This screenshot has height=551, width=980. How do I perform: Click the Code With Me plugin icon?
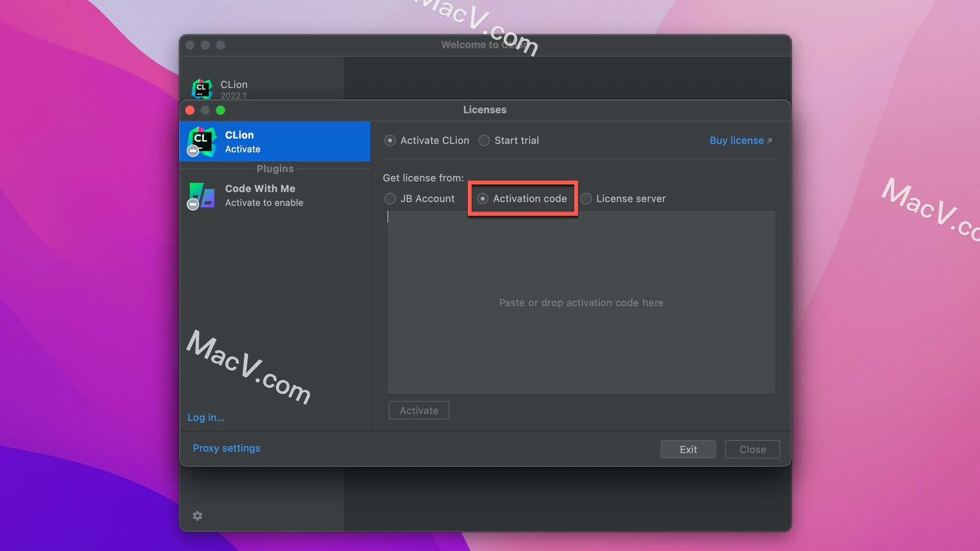(202, 195)
